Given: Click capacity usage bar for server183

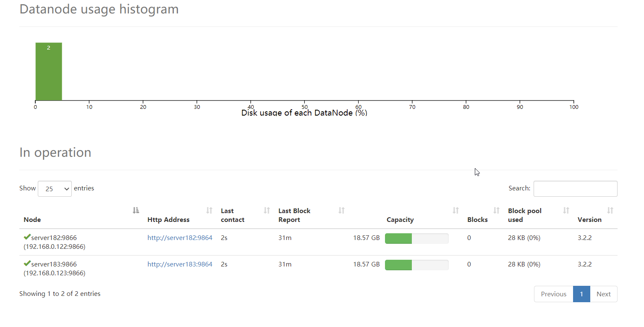Looking at the screenshot, I should click(x=416, y=265).
